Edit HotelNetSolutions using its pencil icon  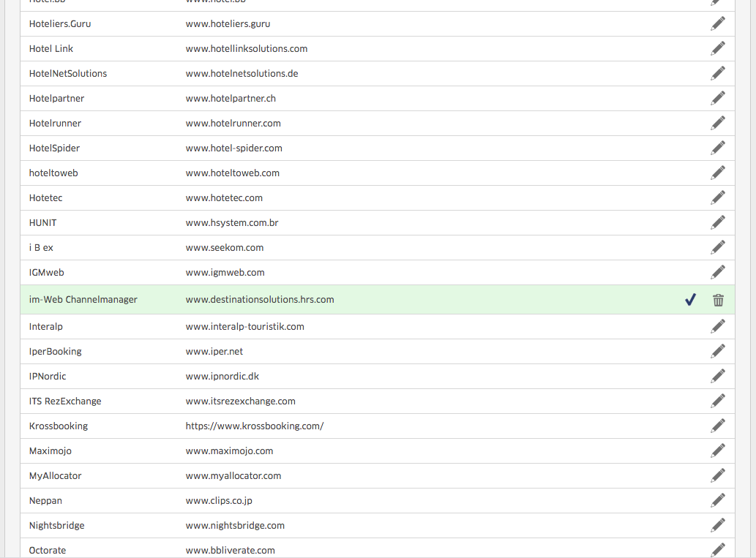[717, 73]
